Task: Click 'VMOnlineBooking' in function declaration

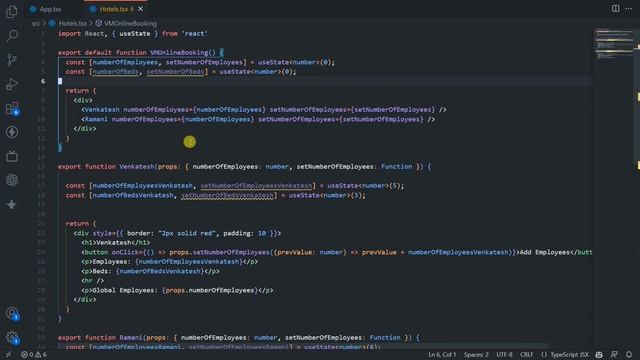Action: [179, 53]
